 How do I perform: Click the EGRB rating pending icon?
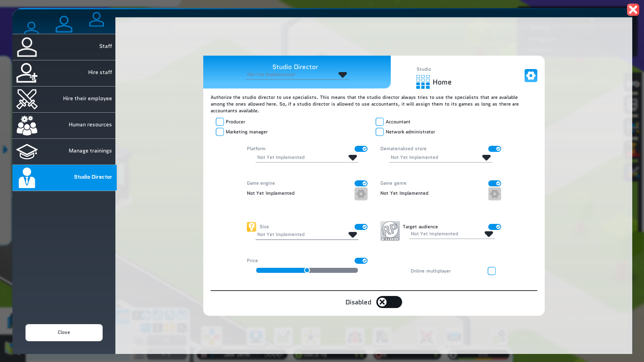pyautogui.click(x=390, y=231)
